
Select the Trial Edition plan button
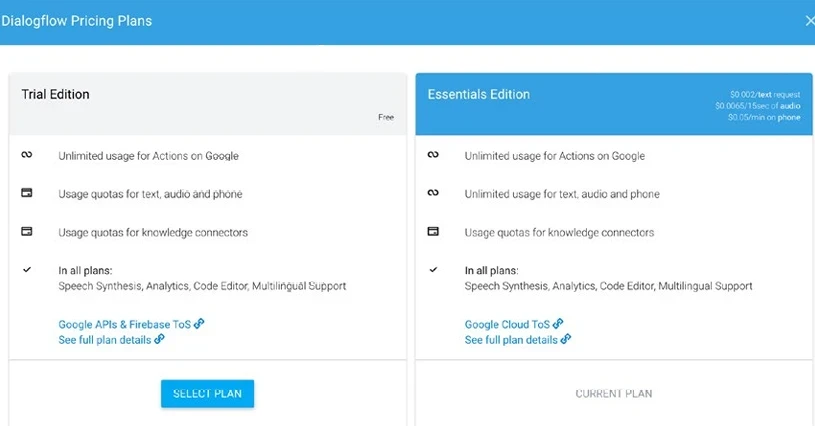pyautogui.click(x=207, y=393)
